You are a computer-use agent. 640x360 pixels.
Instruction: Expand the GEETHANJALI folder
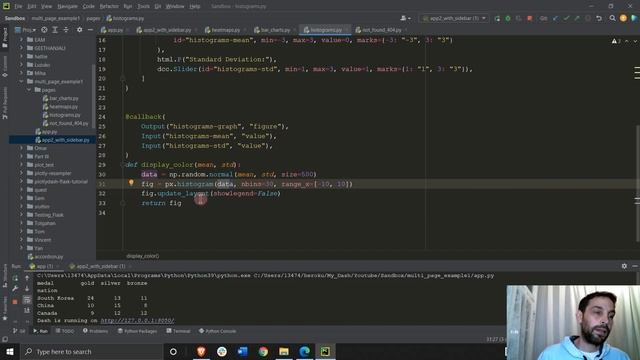(21, 48)
